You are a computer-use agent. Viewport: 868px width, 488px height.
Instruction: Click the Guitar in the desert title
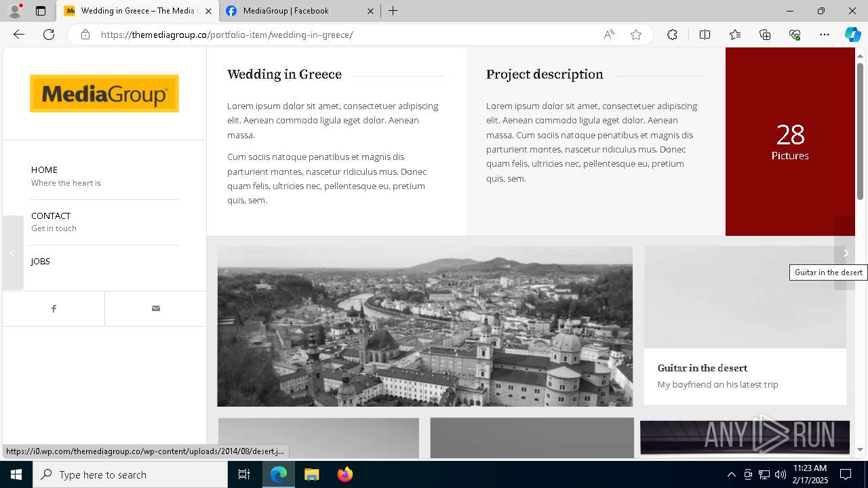point(703,368)
